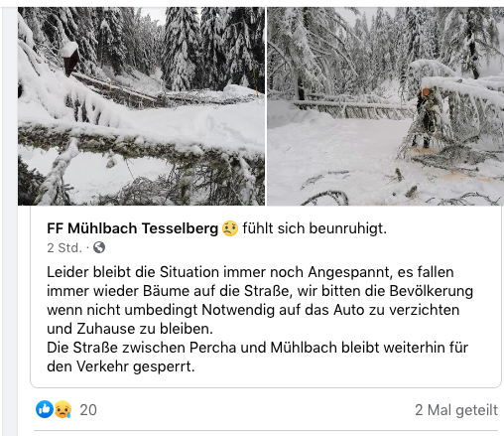The width and height of the screenshot is (504, 436).
Task: Open the left snowy road photo
Action: 141,106
